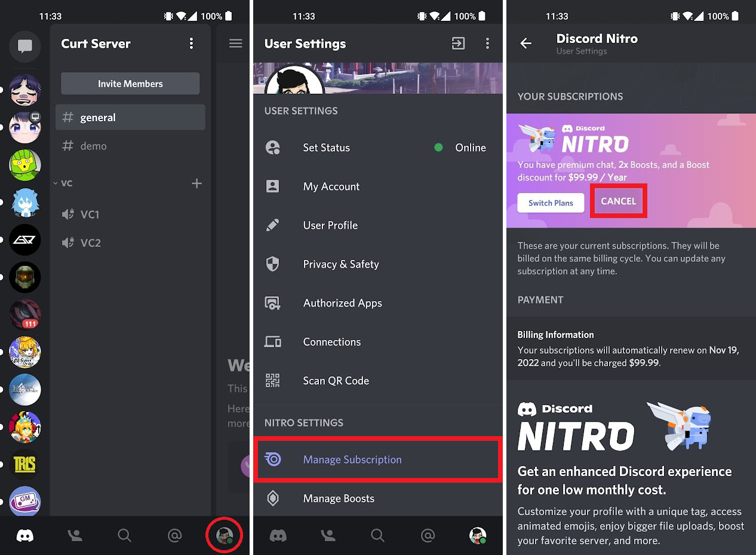Cancel the Nitro subscription
This screenshot has width=756, height=555.
618,201
